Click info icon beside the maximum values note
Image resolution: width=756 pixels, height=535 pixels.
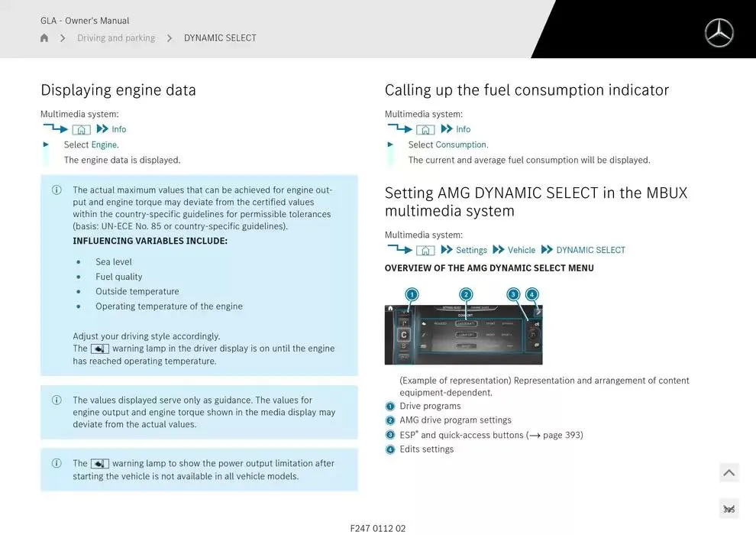point(57,190)
